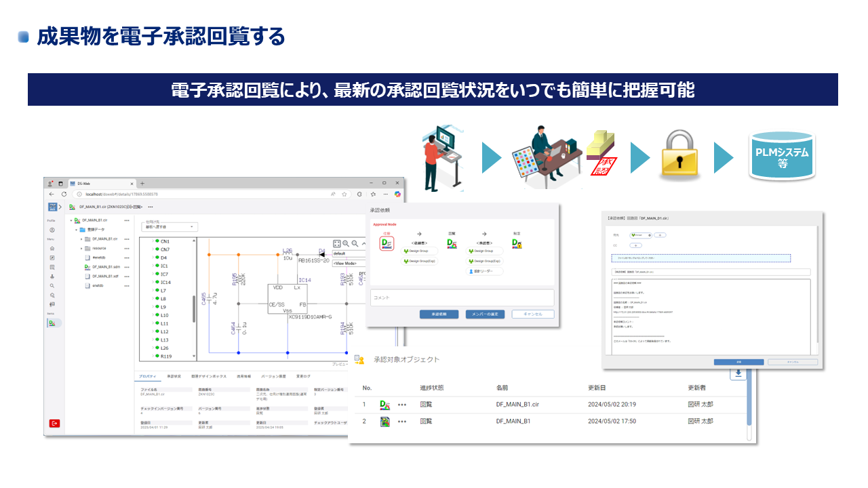The image size is (868, 488).
Task: Expand CN1 in the component list
Action: click(x=152, y=241)
